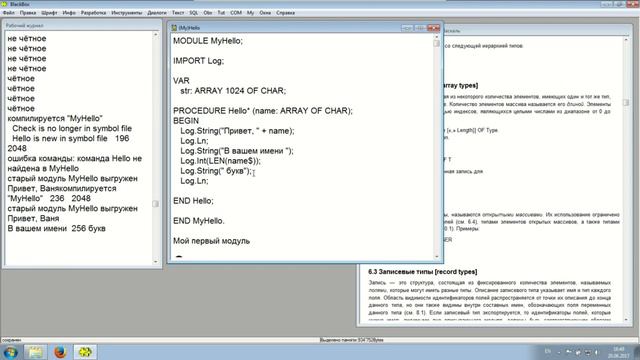Click the 'BEGIN' keyword in the editor

tap(186, 121)
